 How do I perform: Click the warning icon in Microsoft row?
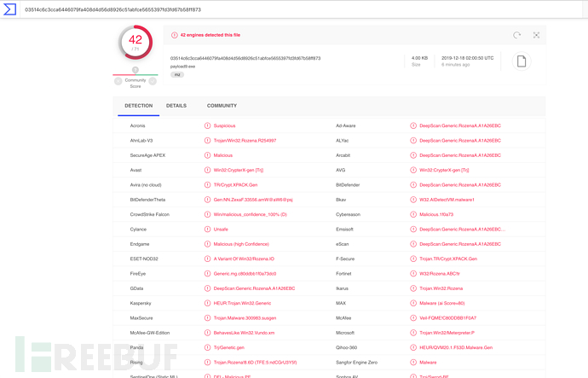(413, 333)
